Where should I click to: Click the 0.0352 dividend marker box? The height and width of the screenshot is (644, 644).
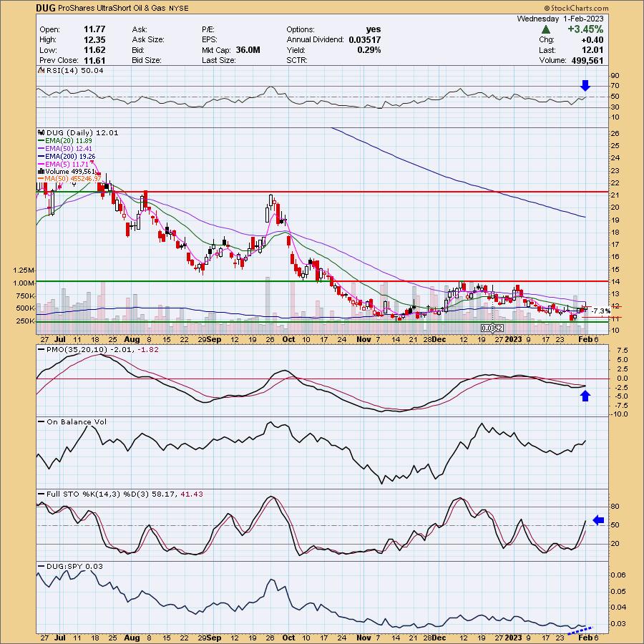coord(492,328)
